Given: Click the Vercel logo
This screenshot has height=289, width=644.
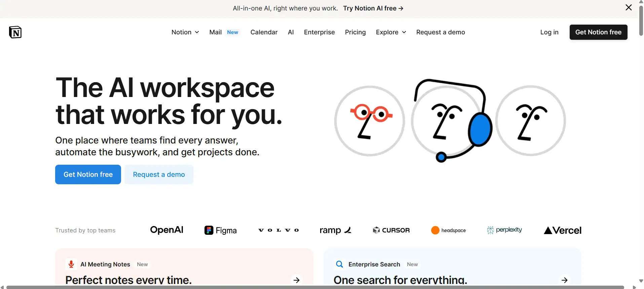Looking at the screenshot, I should [563, 230].
